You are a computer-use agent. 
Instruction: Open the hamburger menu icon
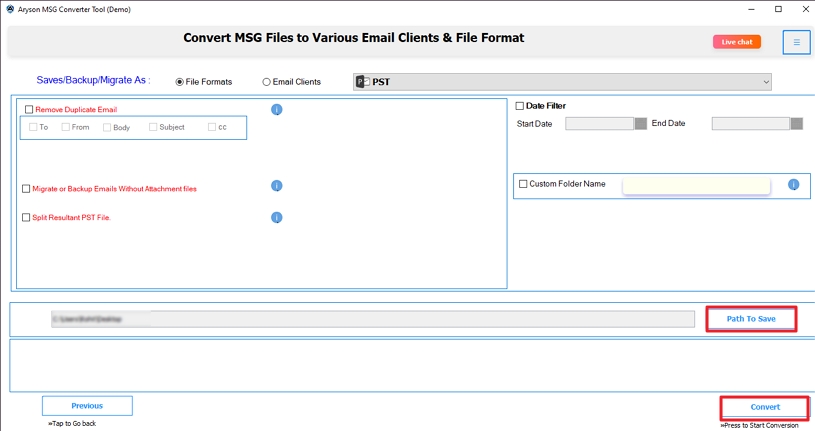click(x=796, y=42)
